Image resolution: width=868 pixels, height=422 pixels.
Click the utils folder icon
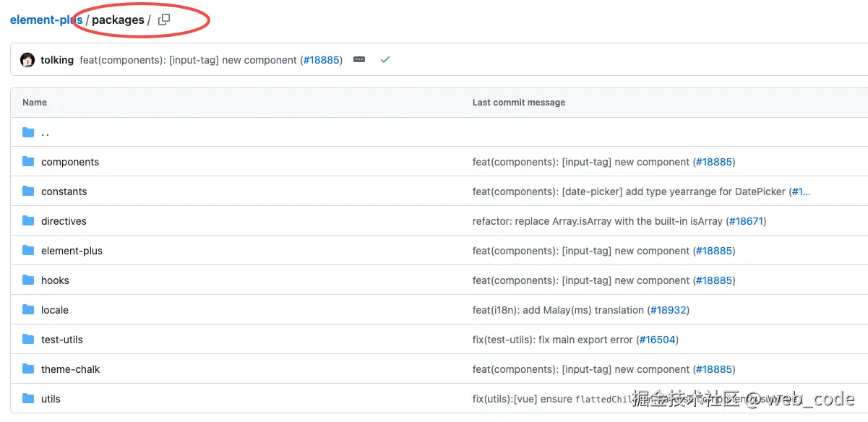coord(28,399)
